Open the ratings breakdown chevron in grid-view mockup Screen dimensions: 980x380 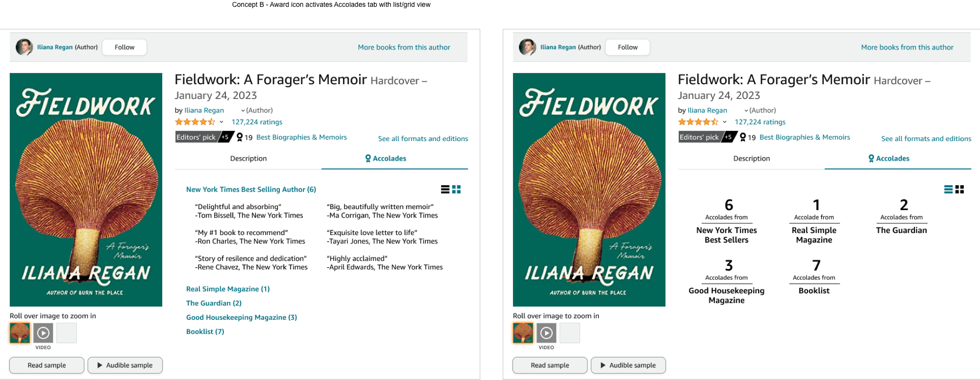(x=725, y=122)
